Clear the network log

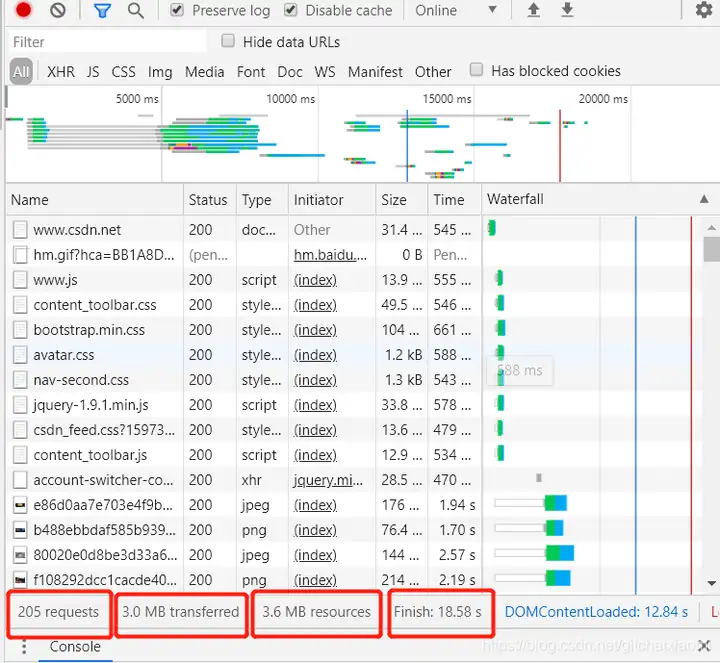(x=58, y=10)
